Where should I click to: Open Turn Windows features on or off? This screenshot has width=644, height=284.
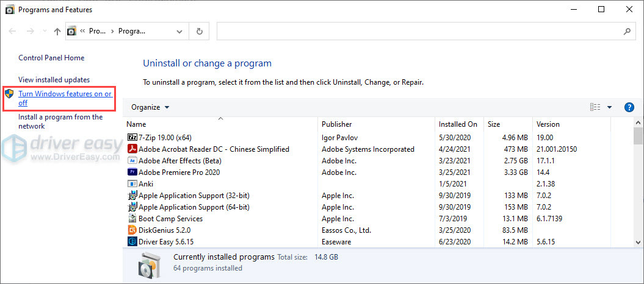65,98
